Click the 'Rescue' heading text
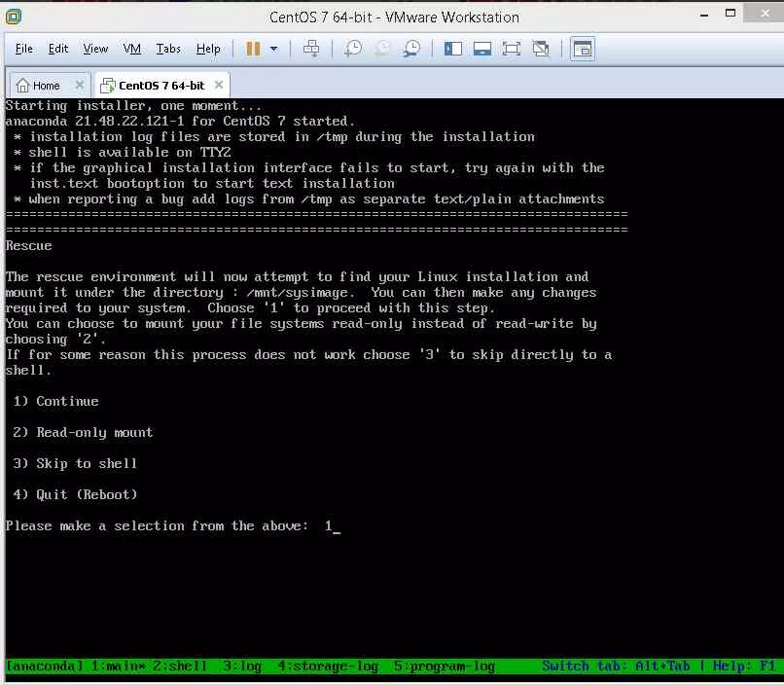The width and height of the screenshot is (784, 685). click(x=28, y=245)
